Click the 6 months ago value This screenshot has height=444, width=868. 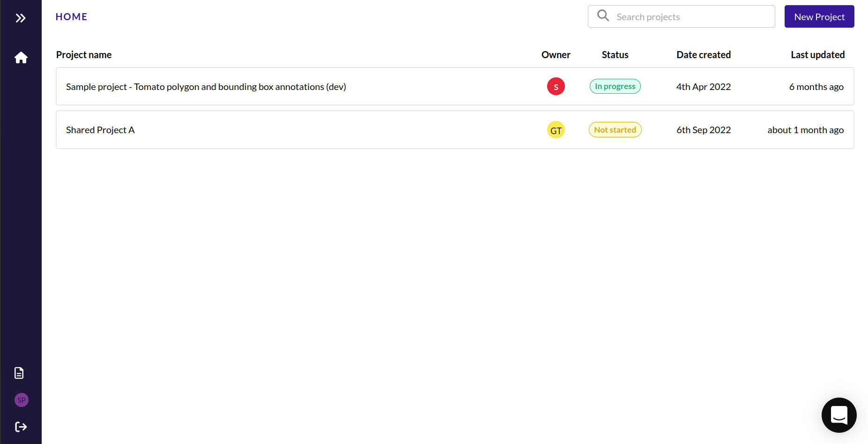[816, 87]
